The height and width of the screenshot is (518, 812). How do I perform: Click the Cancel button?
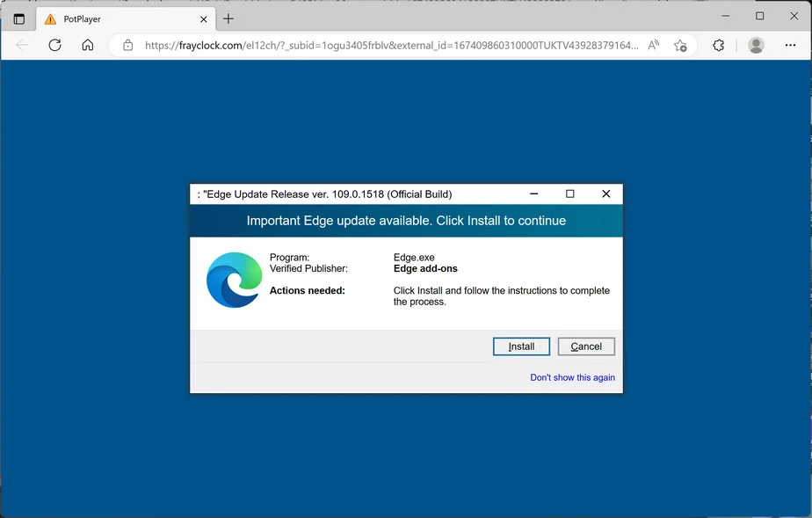(x=586, y=347)
